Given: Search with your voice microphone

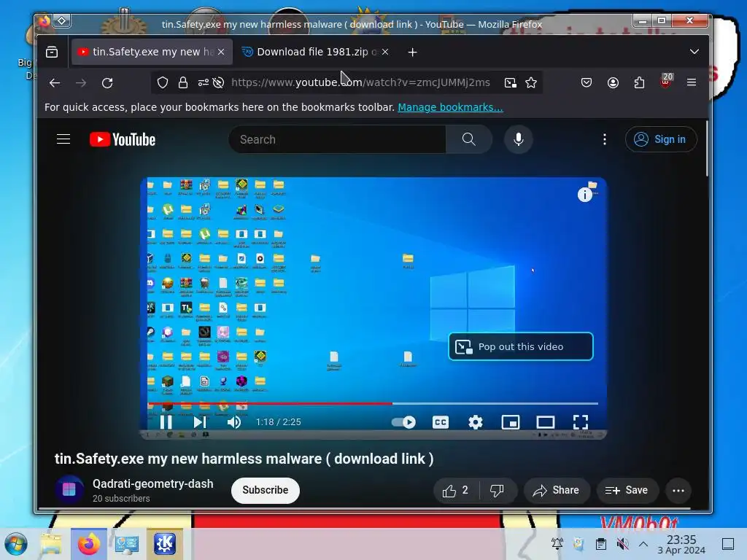Looking at the screenshot, I should (x=519, y=139).
